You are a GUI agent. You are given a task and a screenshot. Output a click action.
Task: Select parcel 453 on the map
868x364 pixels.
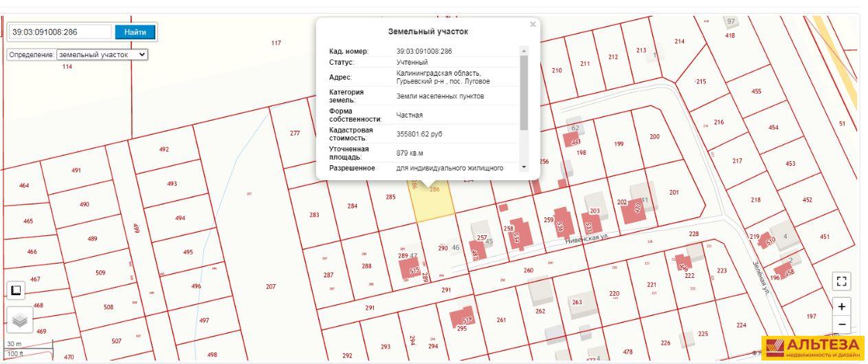(x=790, y=164)
